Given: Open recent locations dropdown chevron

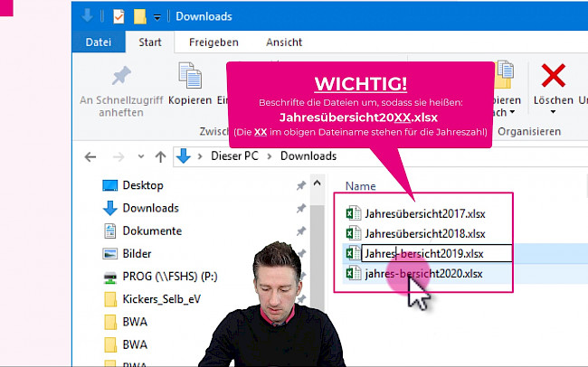Looking at the screenshot, I should click(141, 156).
